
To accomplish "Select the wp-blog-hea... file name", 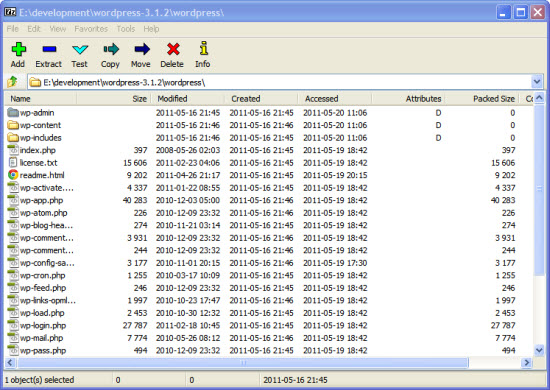I will (46, 226).
